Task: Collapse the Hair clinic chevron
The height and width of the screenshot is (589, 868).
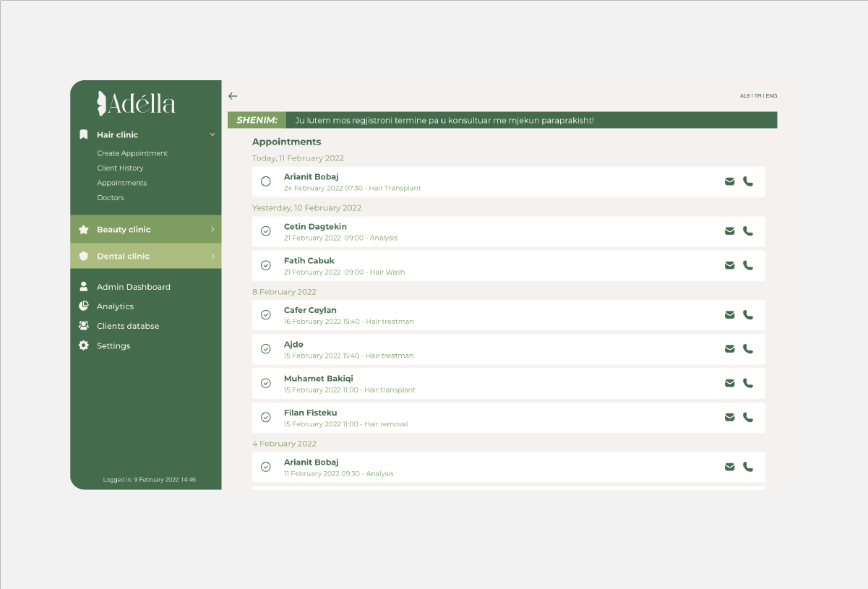Action: tap(212, 135)
